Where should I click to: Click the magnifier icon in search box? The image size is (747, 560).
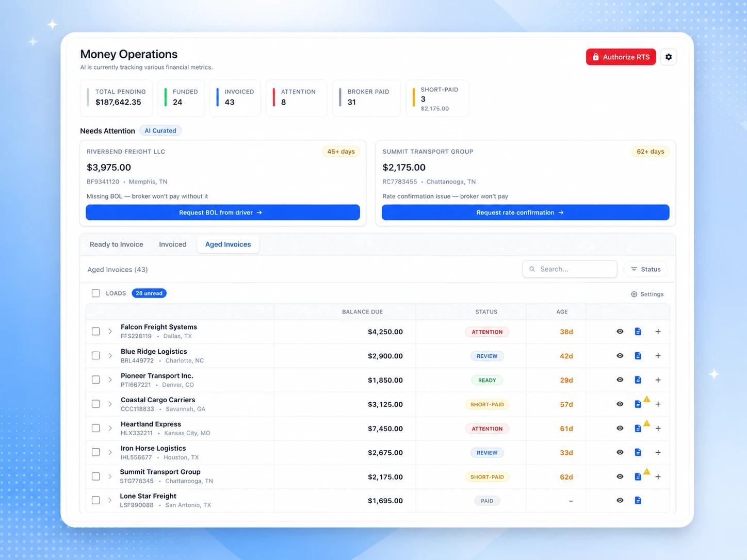(532, 269)
